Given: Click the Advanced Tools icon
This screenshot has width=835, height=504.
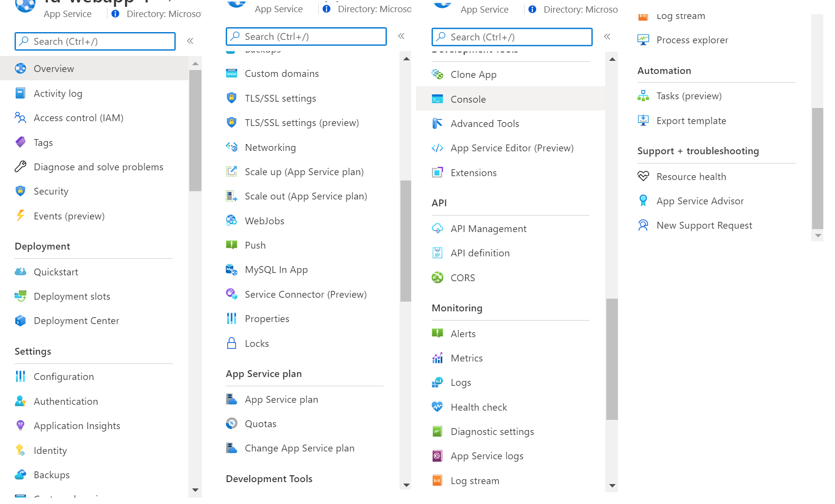Looking at the screenshot, I should tap(437, 124).
